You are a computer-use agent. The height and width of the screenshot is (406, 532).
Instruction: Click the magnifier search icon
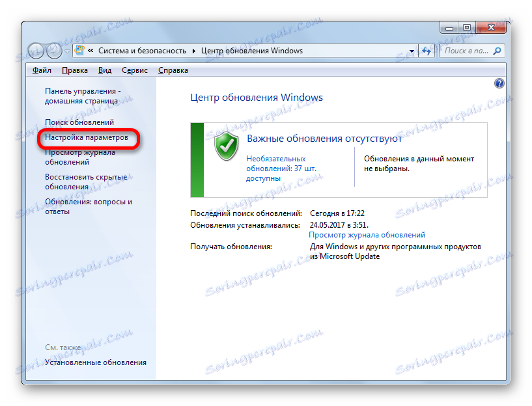[497, 51]
